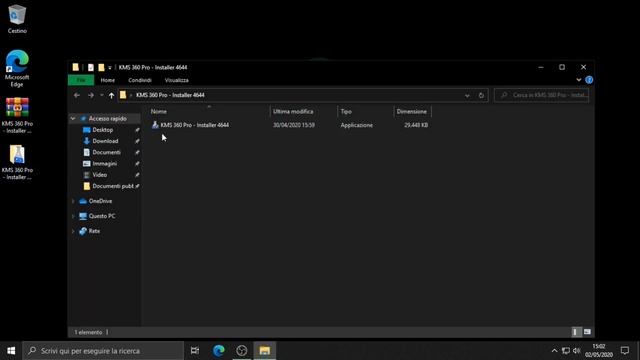
Task: Customize quick access toolbar dropdown
Action: coord(110,67)
